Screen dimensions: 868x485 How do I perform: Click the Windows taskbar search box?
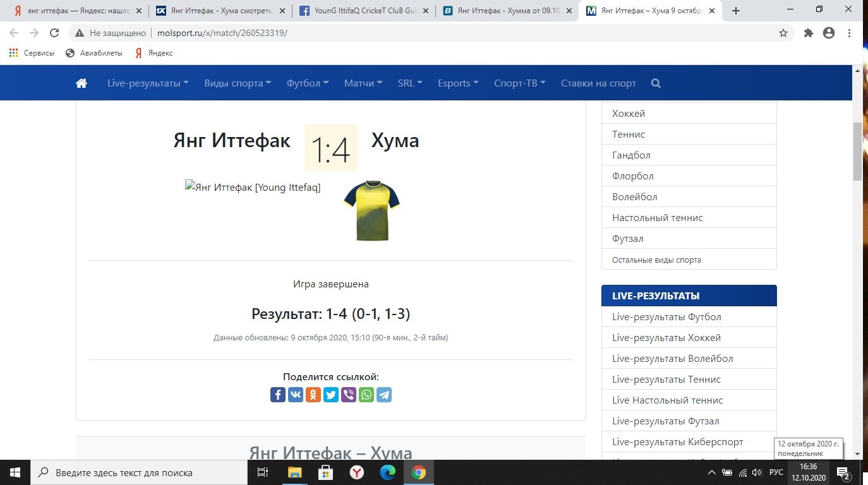[x=139, y=472]
